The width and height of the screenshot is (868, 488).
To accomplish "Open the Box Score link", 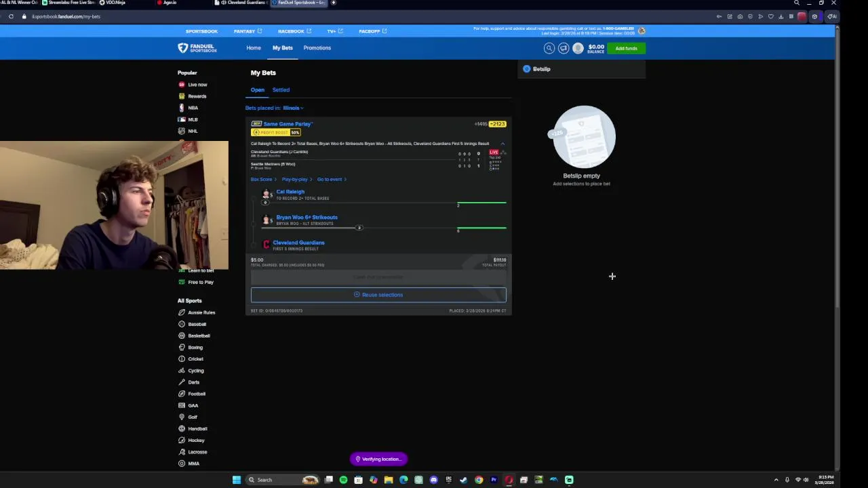I will click(263, 180).
